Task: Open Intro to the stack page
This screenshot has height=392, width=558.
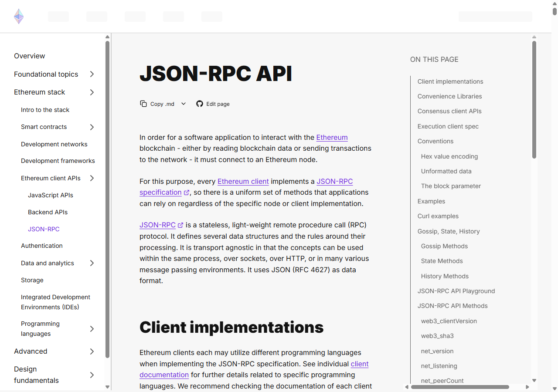Action: tap(45, 110)
